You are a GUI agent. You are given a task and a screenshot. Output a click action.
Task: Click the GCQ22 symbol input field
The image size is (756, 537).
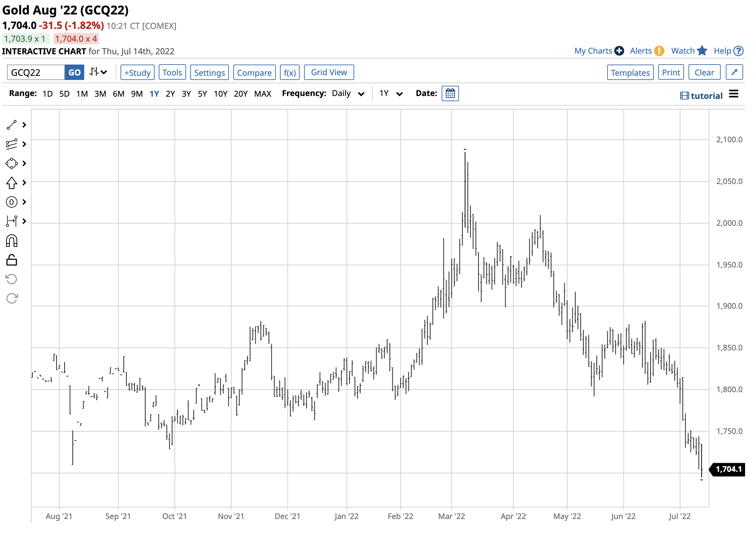[36, 72]
